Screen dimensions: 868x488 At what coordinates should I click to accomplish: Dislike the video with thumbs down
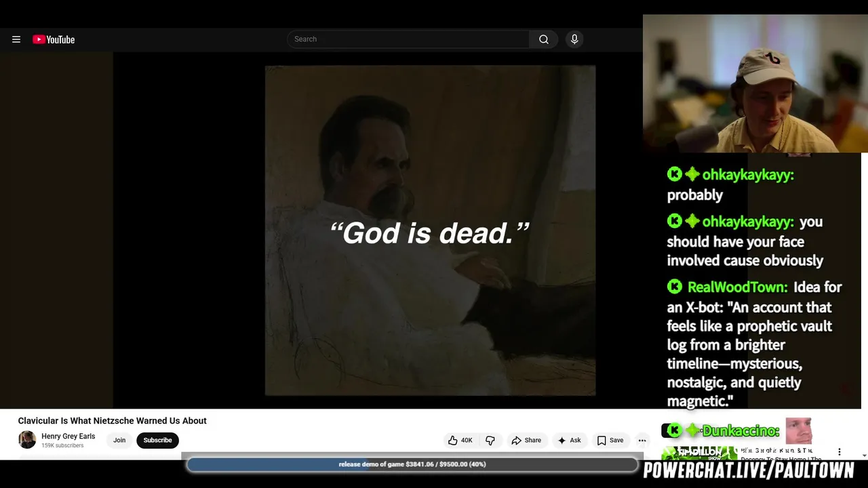coord(490,441)
